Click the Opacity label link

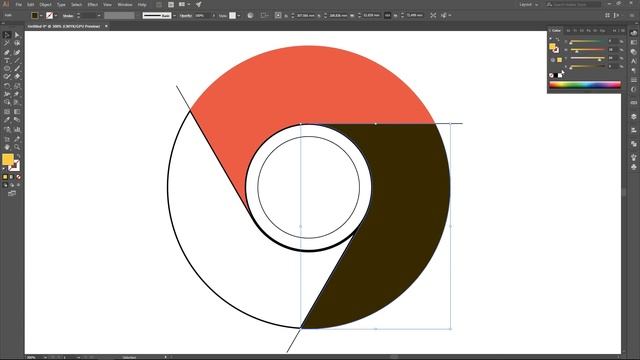[186, 16]
